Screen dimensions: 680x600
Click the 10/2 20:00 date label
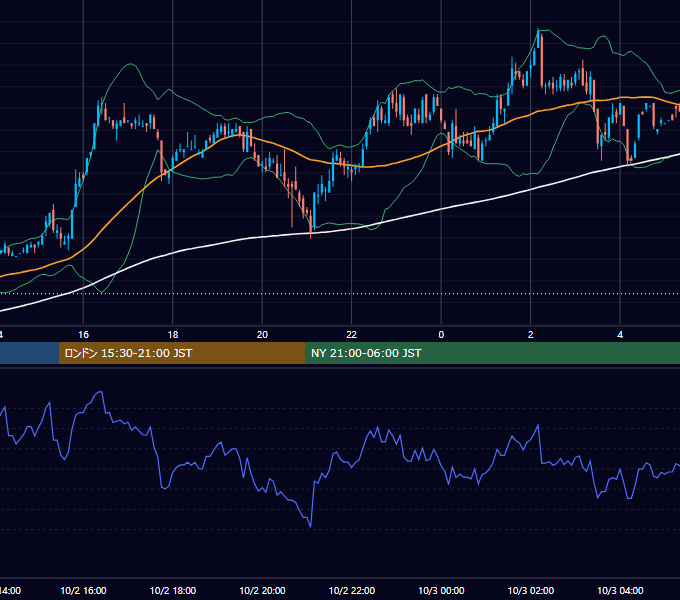coord(262,590)
